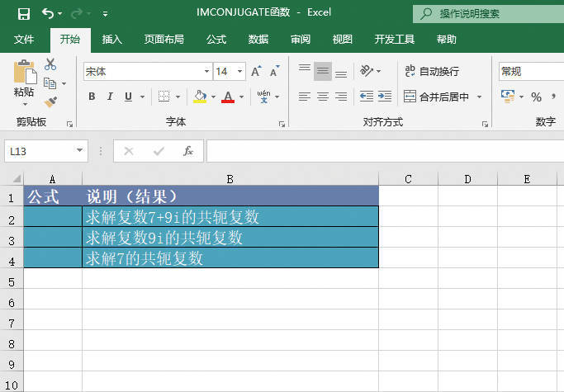Image resolution: width=564 pixels, height=392 pixels.
Task: Select cell containing 求解复数7+9i的共轭复数
Action: (230, 217)
